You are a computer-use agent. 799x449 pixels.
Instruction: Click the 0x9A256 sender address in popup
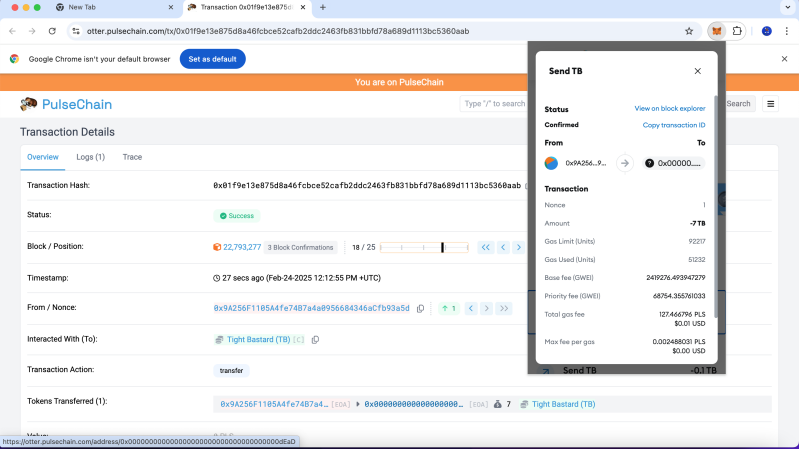[585, 163]
